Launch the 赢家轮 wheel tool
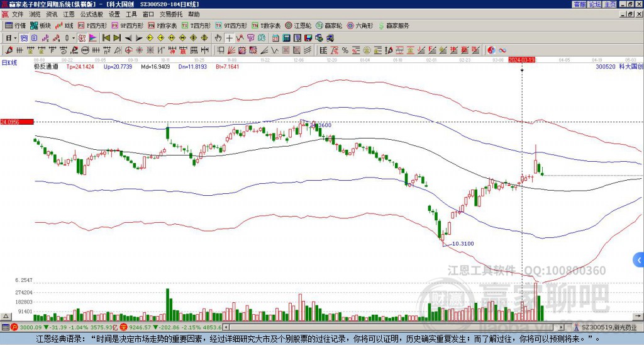Viewport: 644px width, 345px height. click(329, 25)
